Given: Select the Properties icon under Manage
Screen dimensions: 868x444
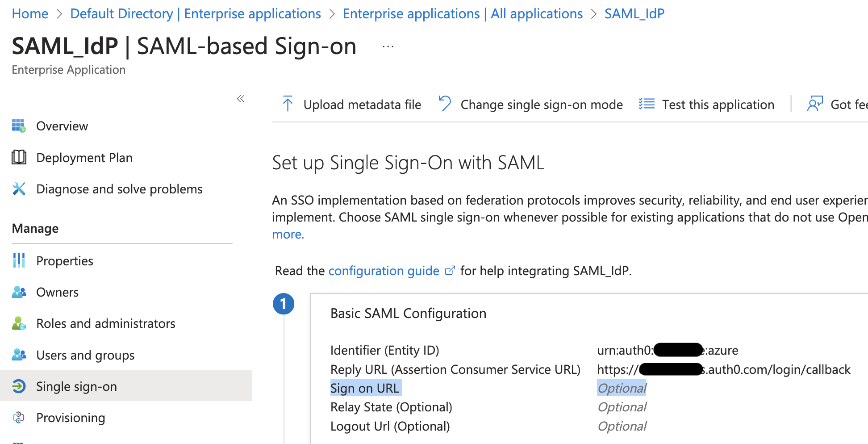Looking at the screenshot, I should [x=19, y=260].
